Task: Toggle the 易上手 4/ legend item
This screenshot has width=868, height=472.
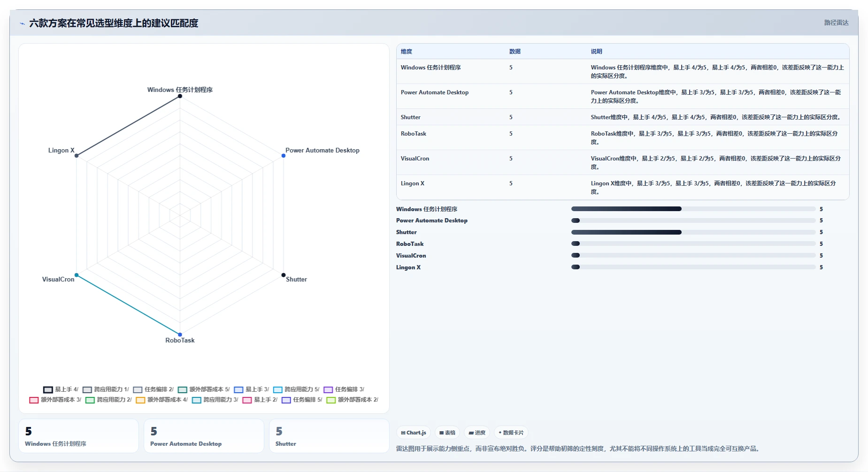Action: click(61, 389)
